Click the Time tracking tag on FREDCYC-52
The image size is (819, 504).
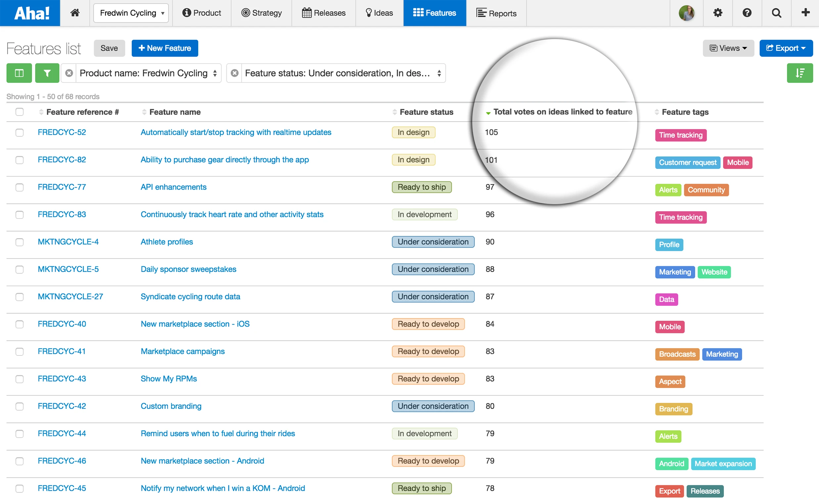680,135
